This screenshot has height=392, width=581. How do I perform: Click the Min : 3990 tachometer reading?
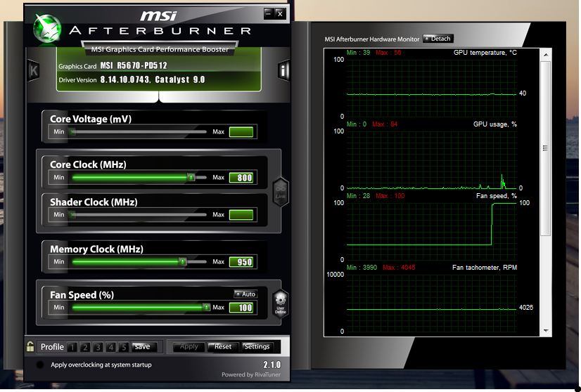click(362, 267)
